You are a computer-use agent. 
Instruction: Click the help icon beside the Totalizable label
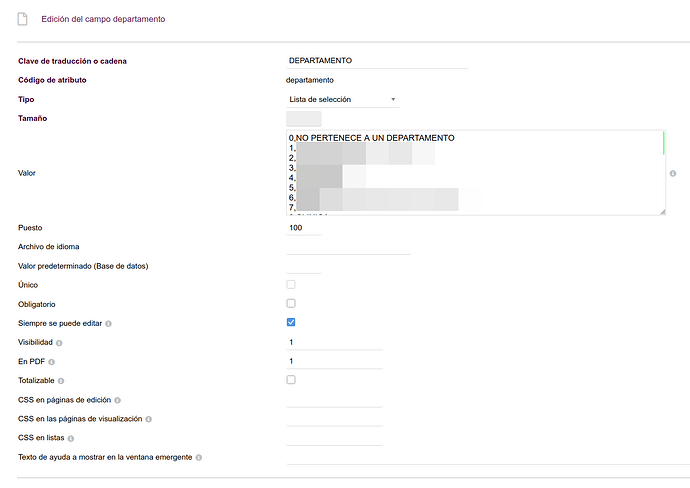61,381
